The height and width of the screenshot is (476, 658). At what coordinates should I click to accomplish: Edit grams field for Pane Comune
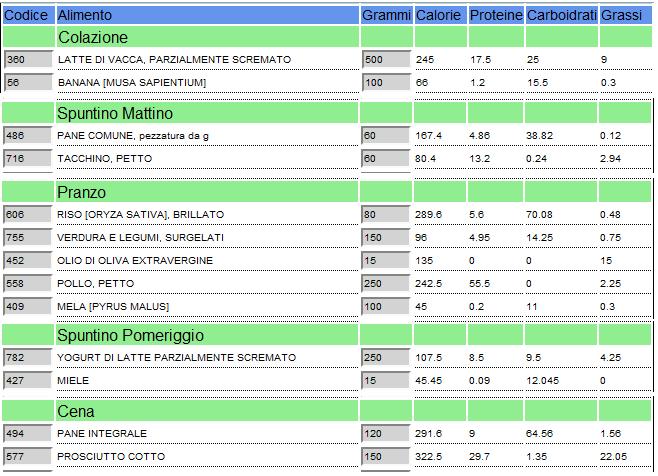386,136
